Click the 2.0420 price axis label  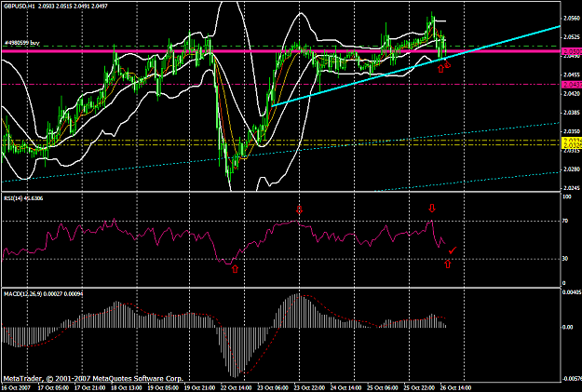tap(572, 93)
